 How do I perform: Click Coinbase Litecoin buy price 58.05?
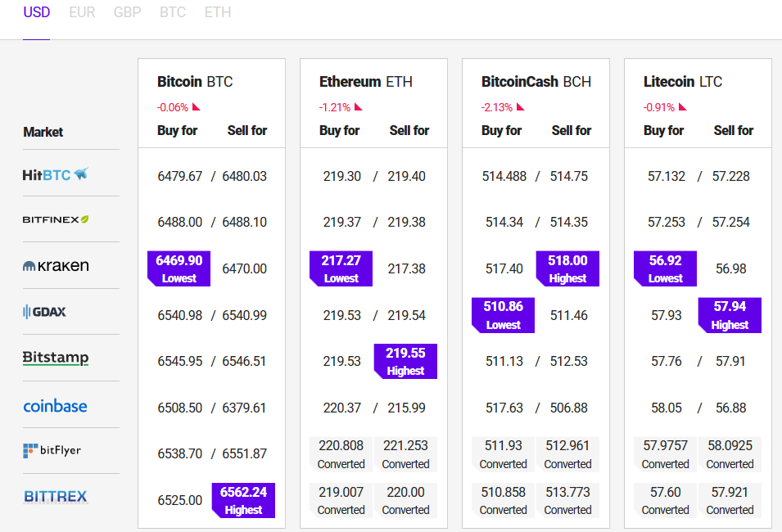[667, 408]
